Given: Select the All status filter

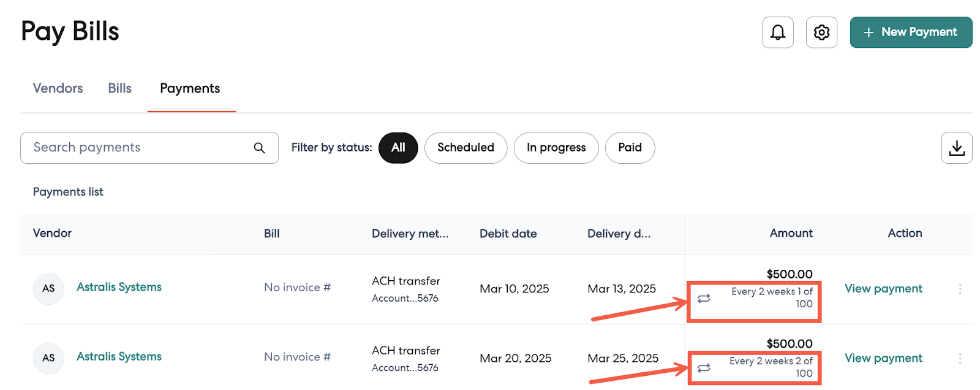Looking at the screenshot, I should [x=398, y=148].
